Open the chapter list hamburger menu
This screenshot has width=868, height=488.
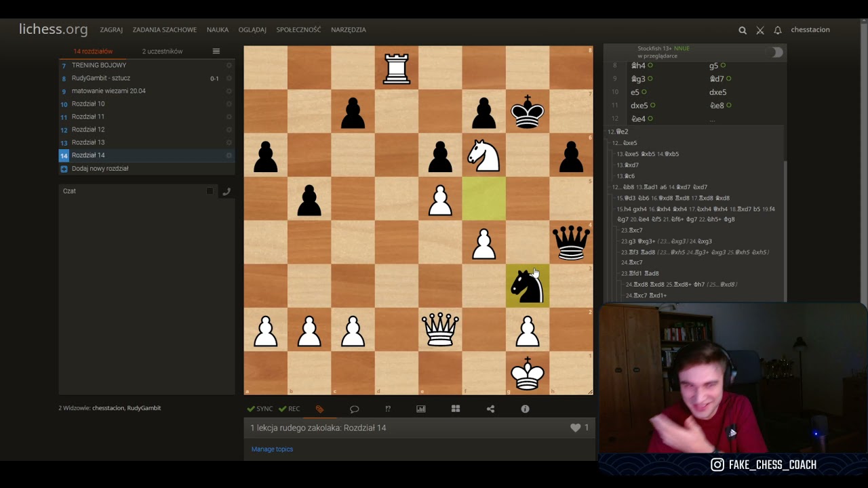tap(216, 52)
